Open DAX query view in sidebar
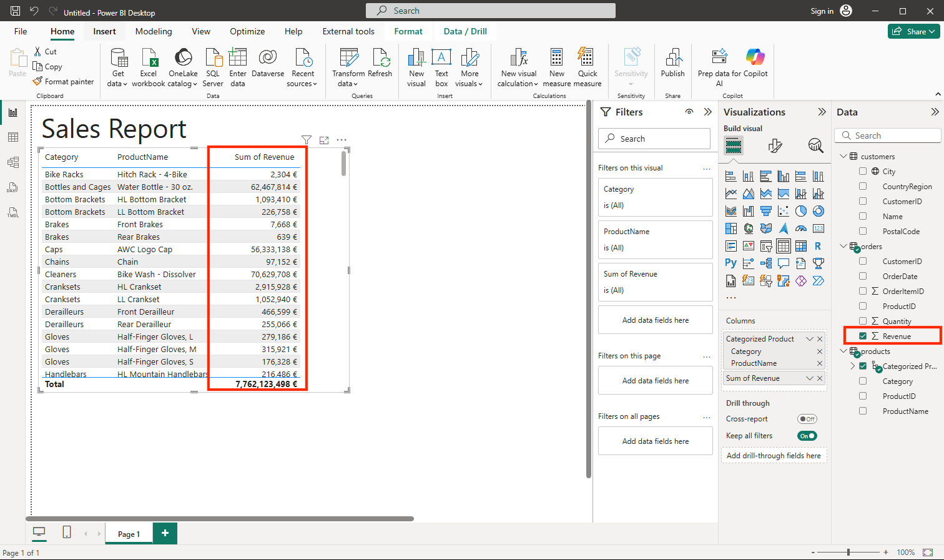Viewport: 944px width, 560px height. (13, 187)
